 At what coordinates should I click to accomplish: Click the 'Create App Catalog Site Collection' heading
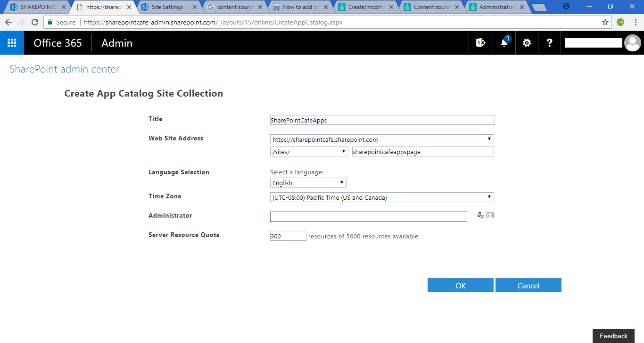pyautogui.click(x=144, y=93)
